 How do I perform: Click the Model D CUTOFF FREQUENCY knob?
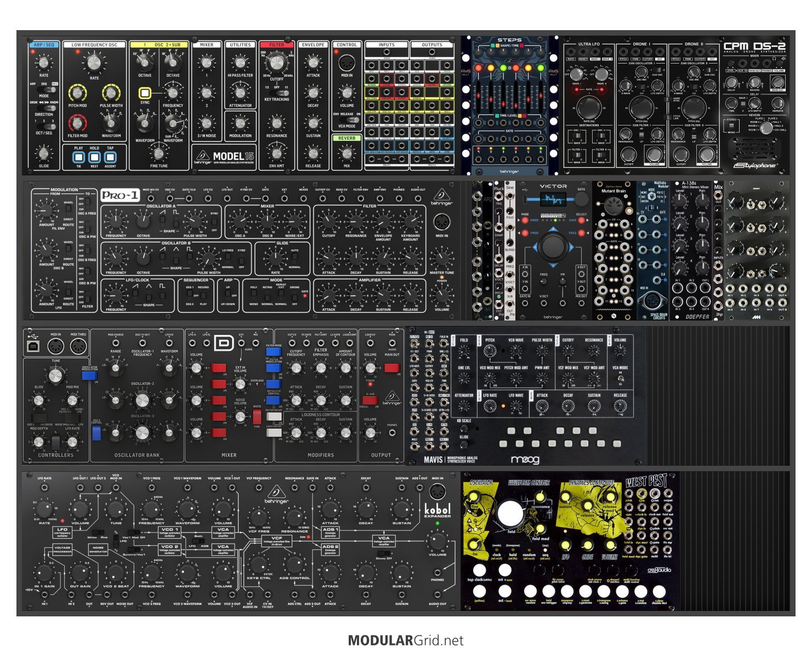pyautogui.click(x=296, y=368)
